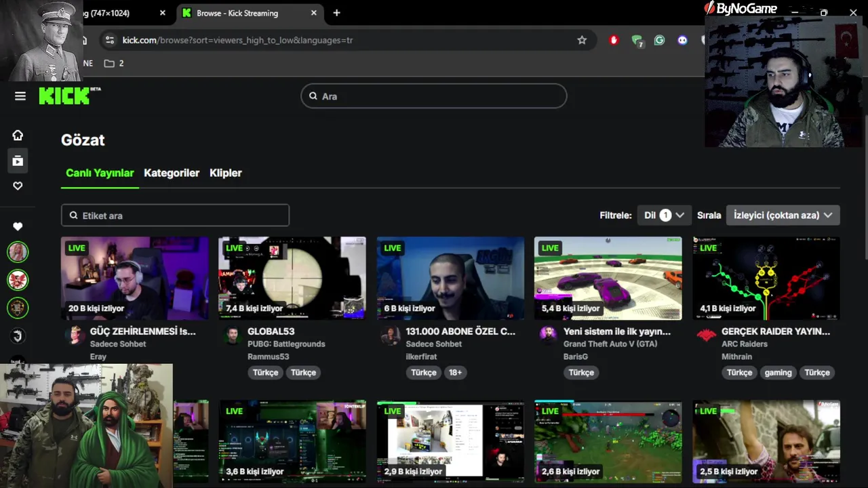Open the Dil language filter dropdown

click(x=665, y=215)
